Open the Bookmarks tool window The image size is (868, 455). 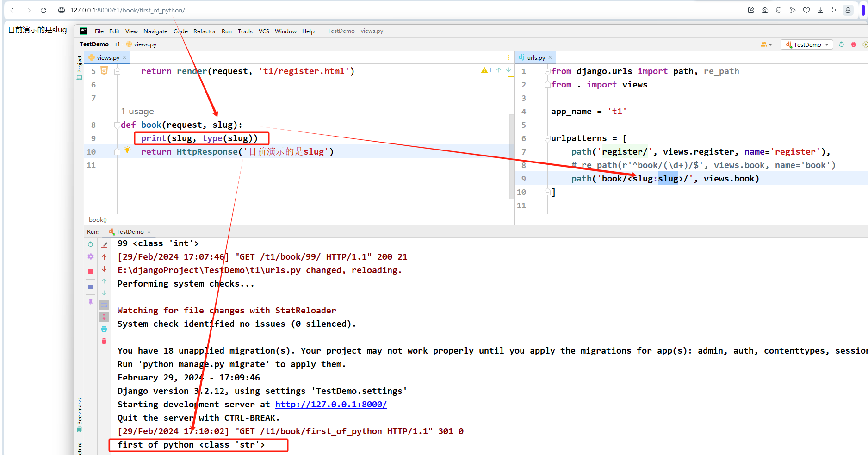click(x=80, y=414)
